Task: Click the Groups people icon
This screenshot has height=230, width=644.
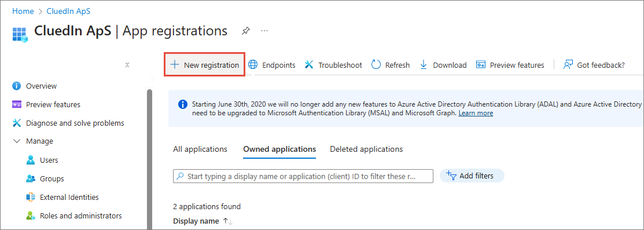Action: (x=31, y=178)
